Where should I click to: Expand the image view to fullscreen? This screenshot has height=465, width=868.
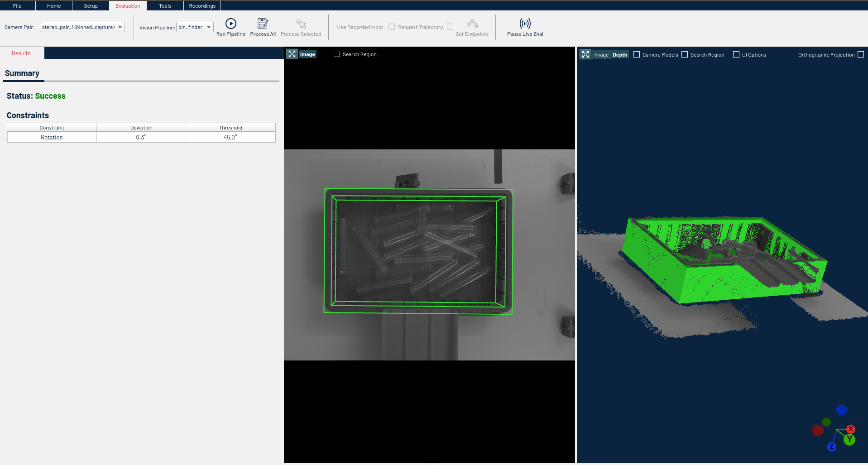293,54
